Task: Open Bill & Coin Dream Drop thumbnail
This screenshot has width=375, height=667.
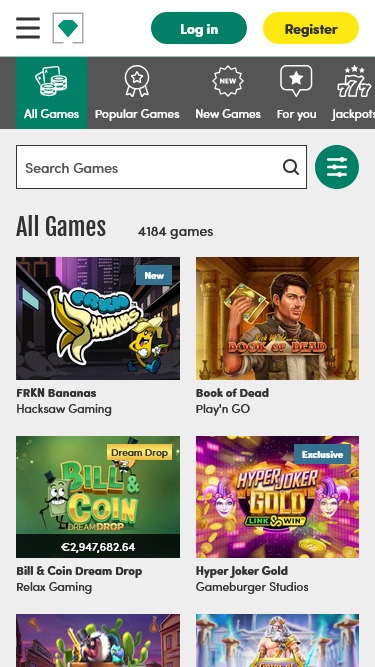Action: (x=98, y=496)
